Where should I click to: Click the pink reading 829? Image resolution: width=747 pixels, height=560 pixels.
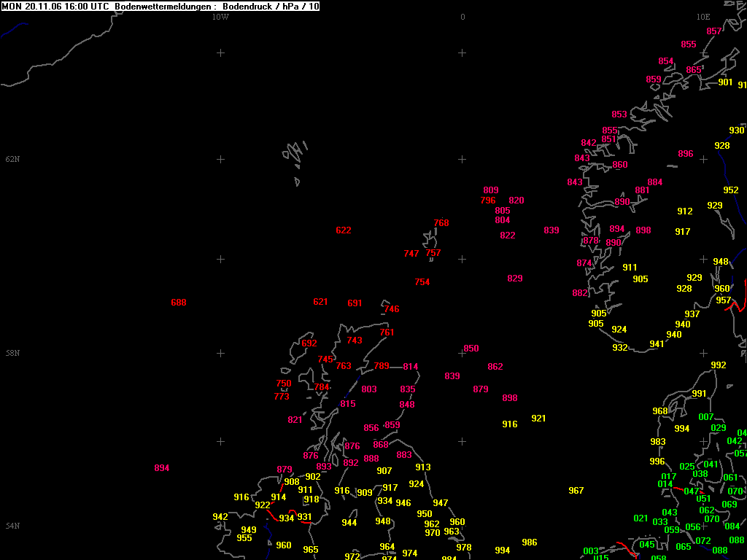pos(515,279)
